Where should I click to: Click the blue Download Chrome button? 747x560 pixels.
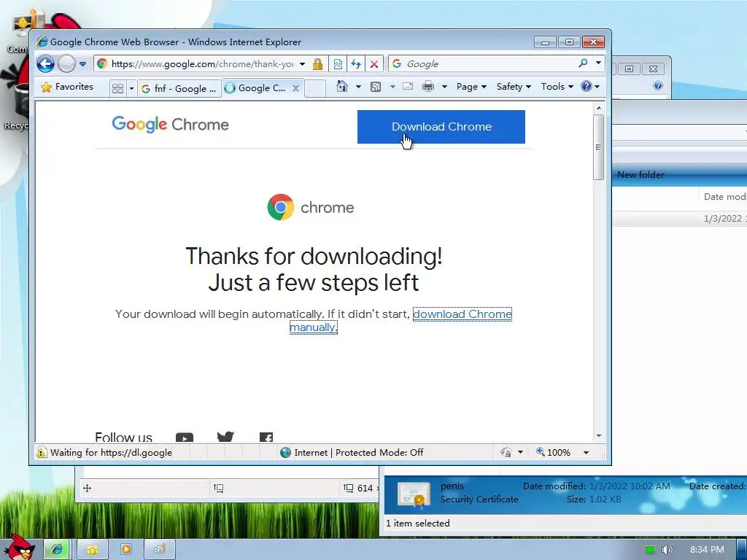441,127
